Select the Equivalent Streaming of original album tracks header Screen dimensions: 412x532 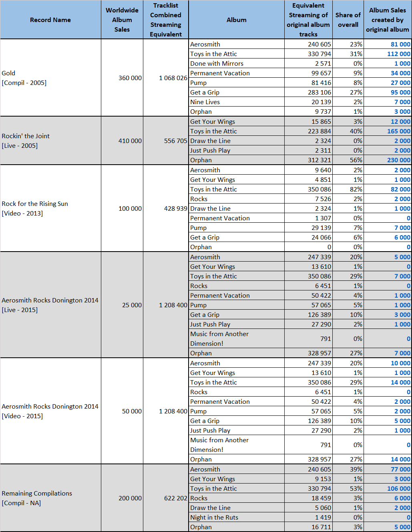(308, 20)
